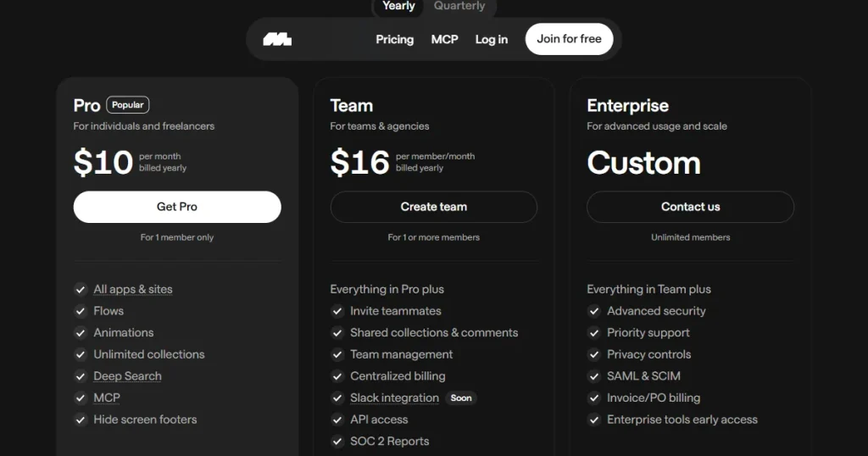This screenshot has height=456, width=868.
Task: Click the Advanced security text
Action: (656, 311)
